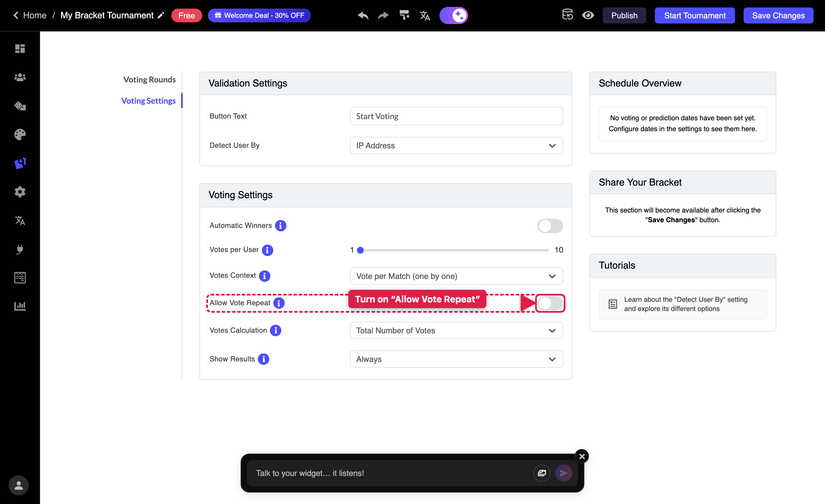Screen dimensions: 825x504
Task: Click the Free plan badge
Action: point(186,15)
